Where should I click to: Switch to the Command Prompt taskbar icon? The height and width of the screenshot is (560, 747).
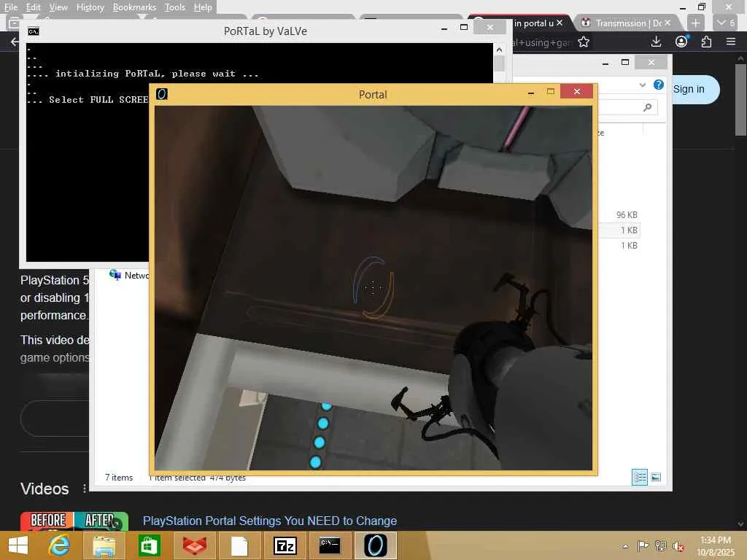tap(330, 545)
